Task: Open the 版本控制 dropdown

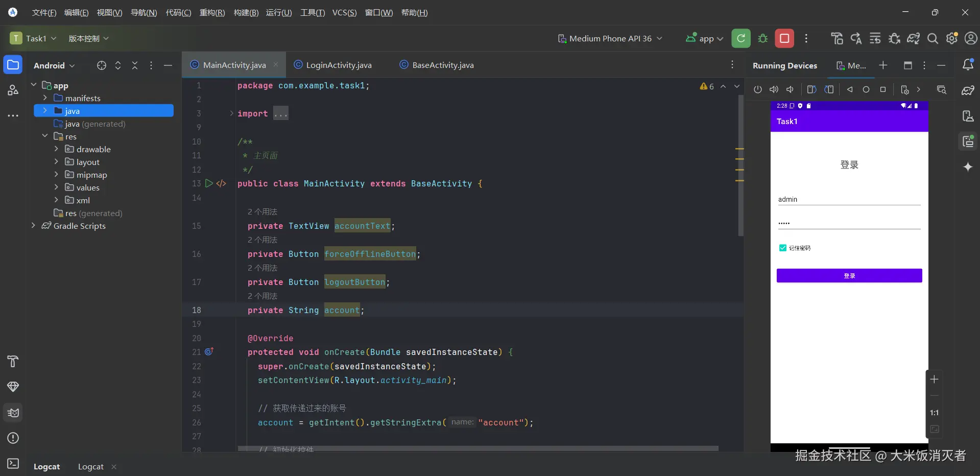Action: pyautogui.click(x=89, y=38)
